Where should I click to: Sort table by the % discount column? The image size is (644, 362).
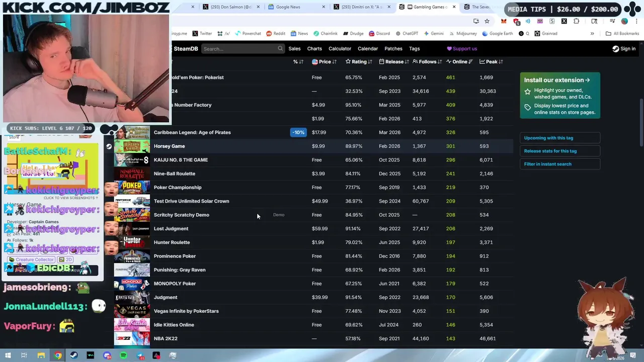(298, 62)
